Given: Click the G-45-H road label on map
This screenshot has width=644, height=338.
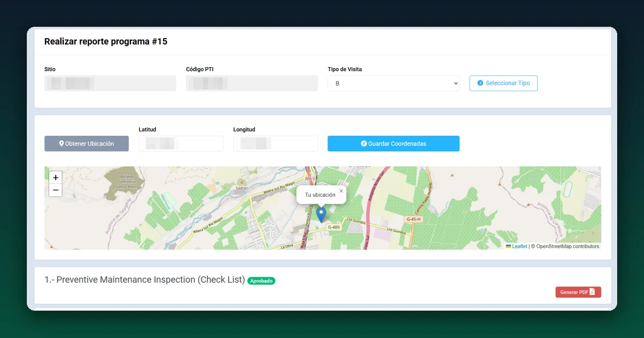Looking at the screenshot, I should click(413, 219).
